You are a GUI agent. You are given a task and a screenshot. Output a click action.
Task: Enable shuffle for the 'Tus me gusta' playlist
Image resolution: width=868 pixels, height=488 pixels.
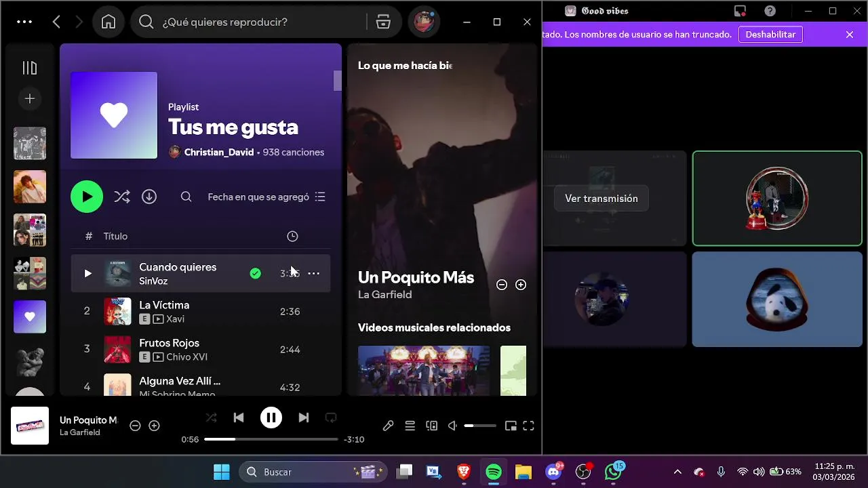click(x=122, y=197)
